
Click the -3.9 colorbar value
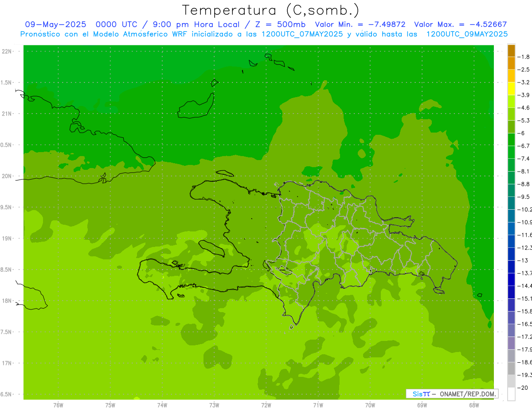coord(524,95)
